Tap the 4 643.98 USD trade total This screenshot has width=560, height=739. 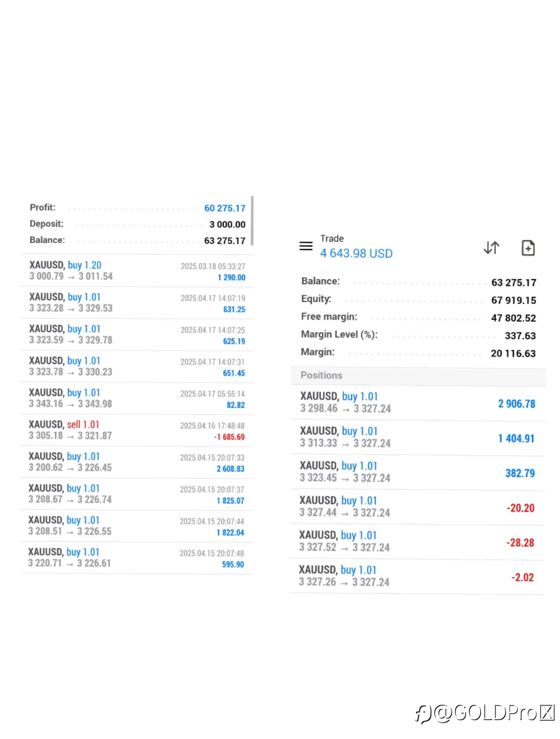click(x=356, y=253)
